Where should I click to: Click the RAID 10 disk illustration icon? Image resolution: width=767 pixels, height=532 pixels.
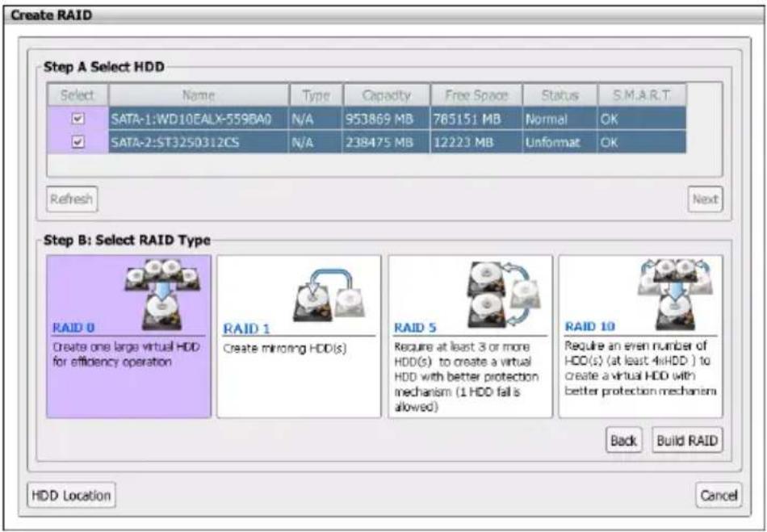tap(676, 294)
